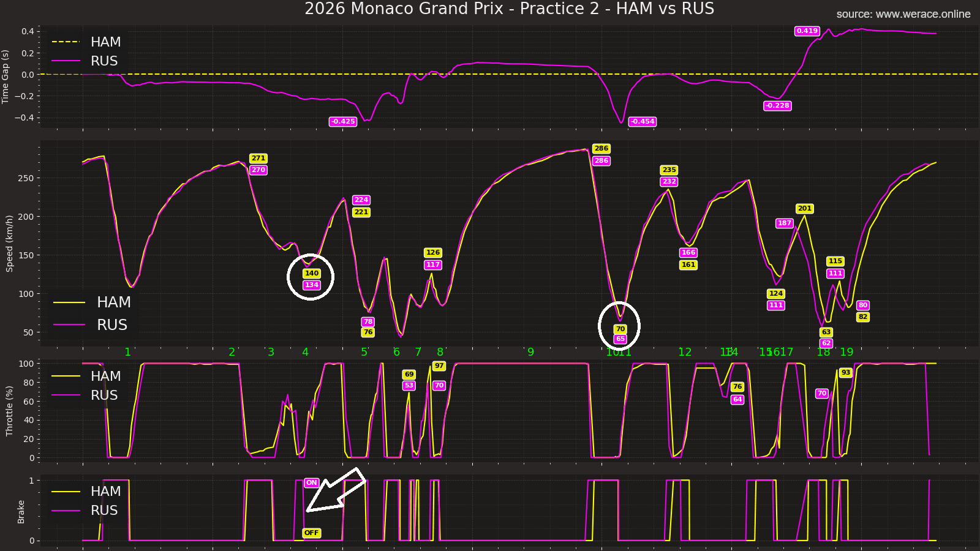Click the 'Time Gap (s)' axis label
The image size is (980, 551).
click(x=6, y=77)
